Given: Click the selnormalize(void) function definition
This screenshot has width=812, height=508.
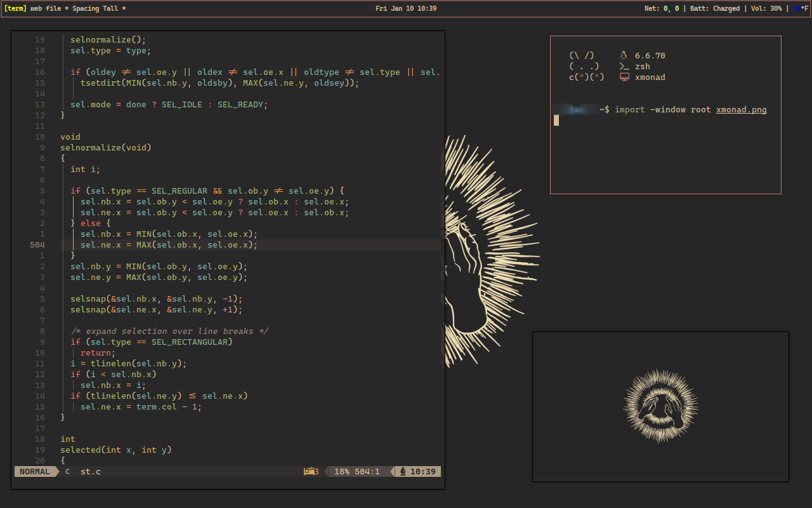Looking at the screenshot, I should 106,148.
